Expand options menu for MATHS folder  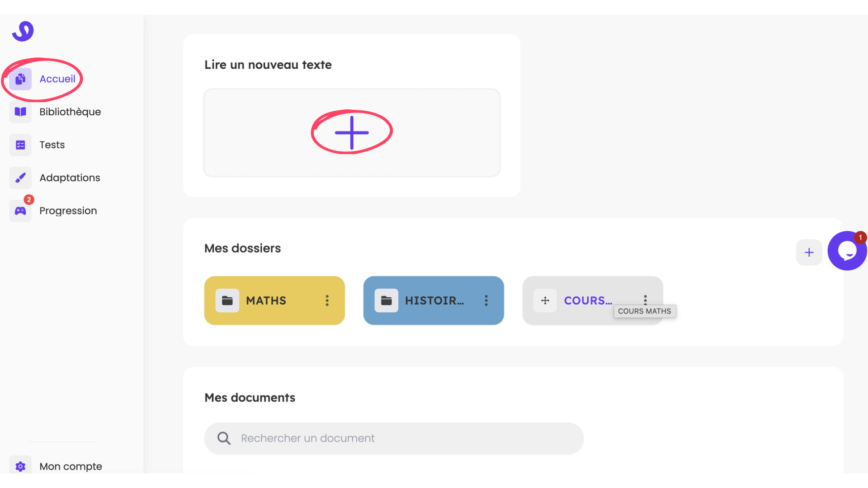click(327, 301)
